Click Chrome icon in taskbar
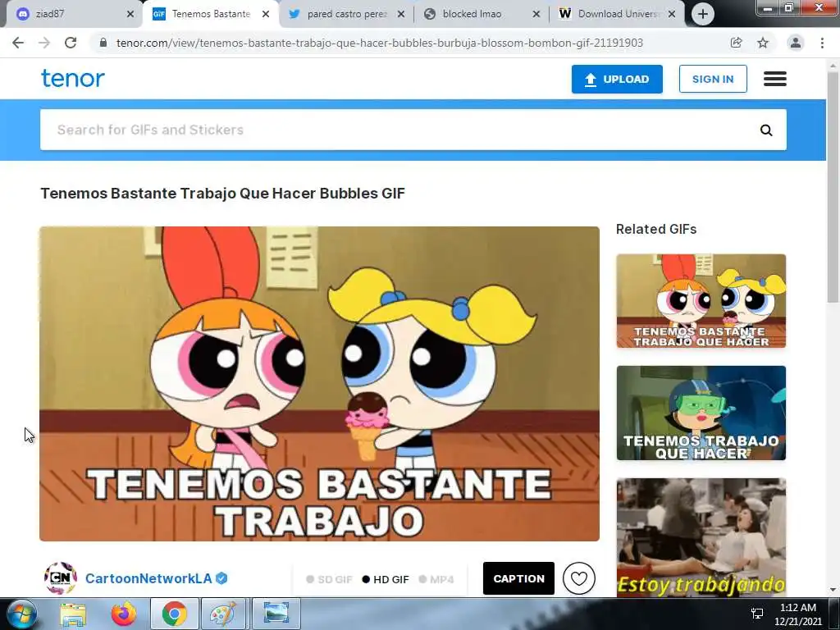Screen dimensions: 840x630 point(174,614)
